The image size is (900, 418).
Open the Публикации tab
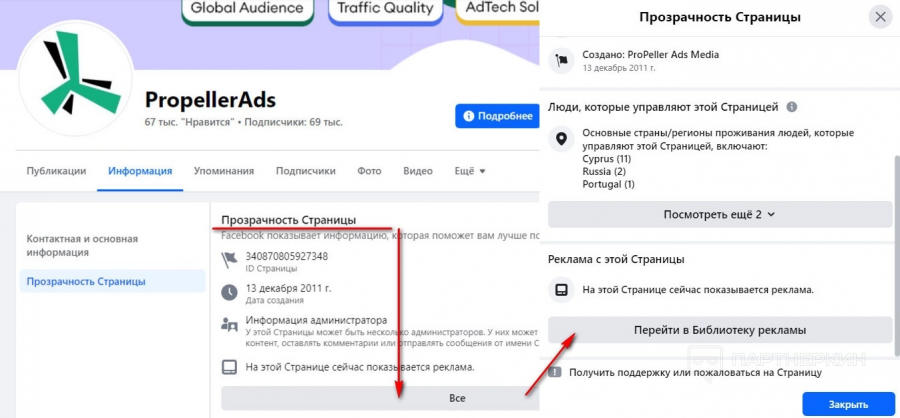click(x=56, y=171)
